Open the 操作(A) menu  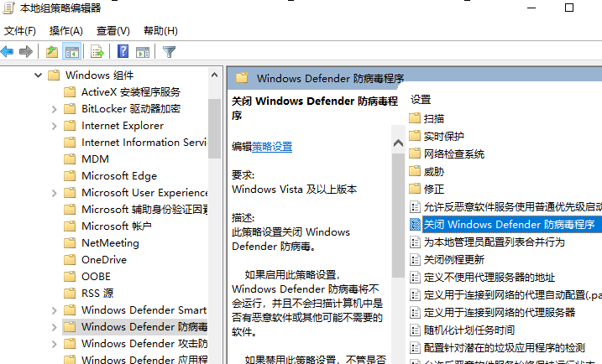pyautogui.click(x=66, y=31)
